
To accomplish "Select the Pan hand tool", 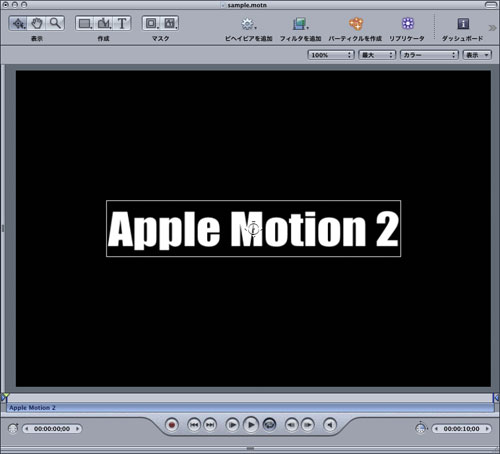I will point(37,23).
